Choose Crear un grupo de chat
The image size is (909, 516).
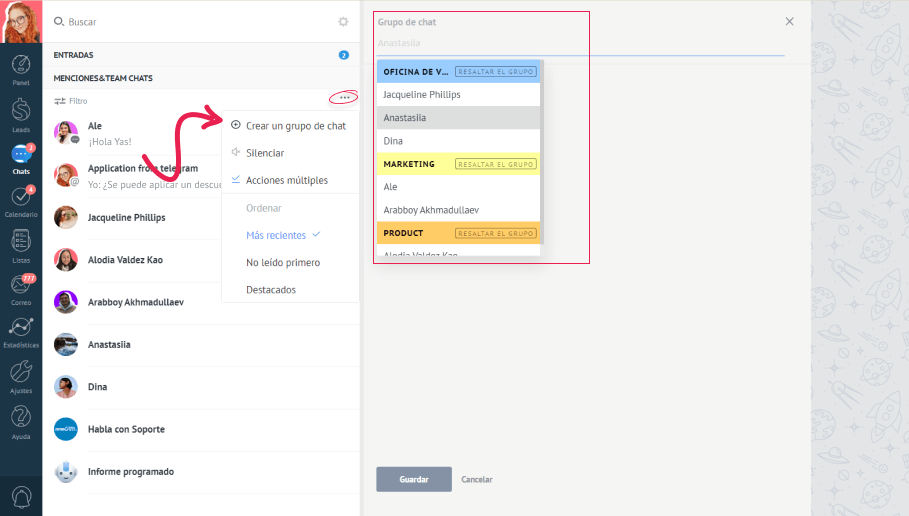295,126
